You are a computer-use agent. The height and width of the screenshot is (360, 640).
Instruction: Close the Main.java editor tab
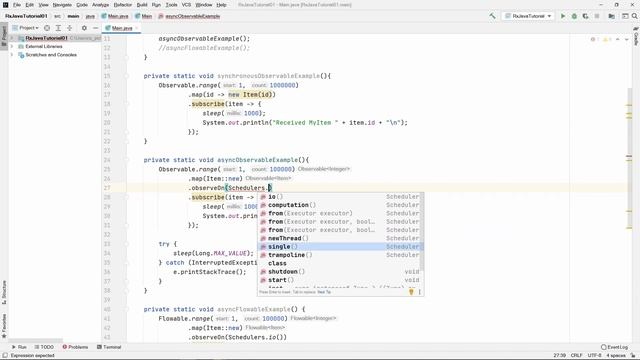(136, 28)
